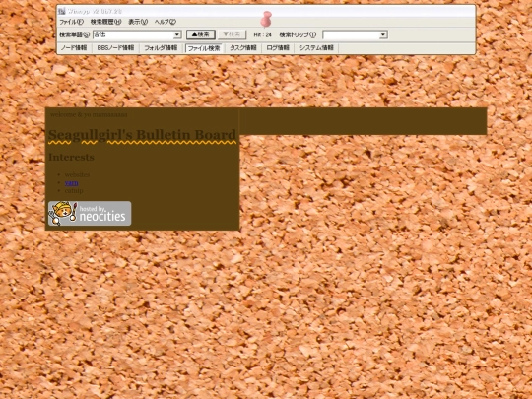
Task: Open the 表示(V) menu
Action: [138, 22]
